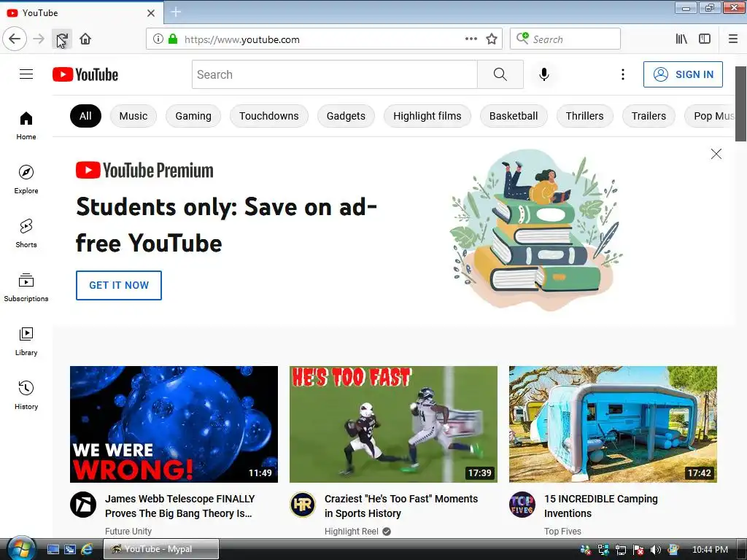Click the volume speaker tray icon
The height and width of the screenshot is (560, 747).
(656, 550)
